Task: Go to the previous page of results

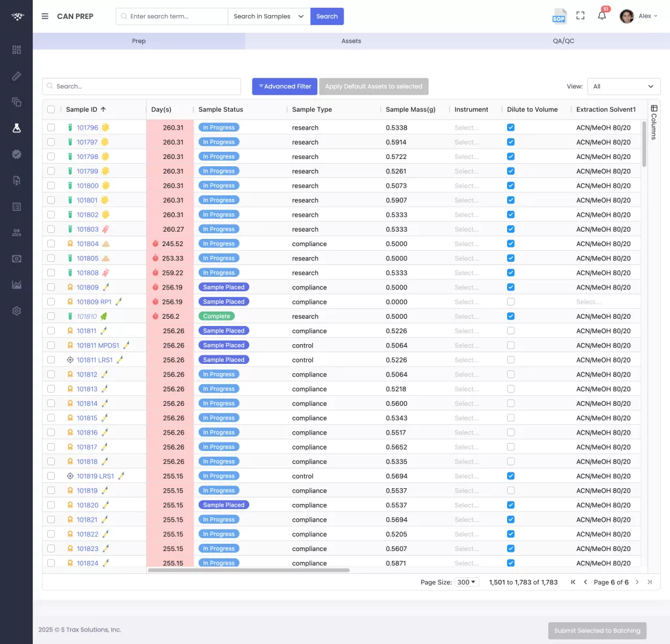Action: (586, 582)
